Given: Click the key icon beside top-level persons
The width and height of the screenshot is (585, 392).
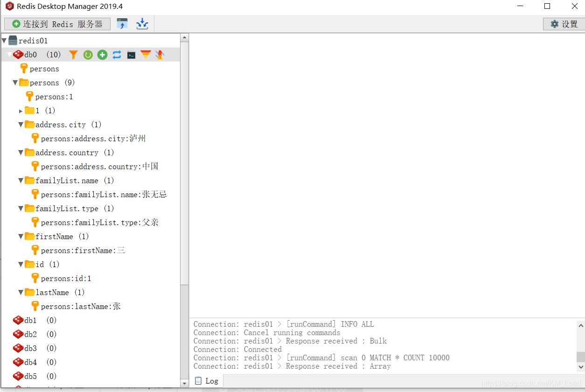Looking at the screenshot, I should point(24,69).
